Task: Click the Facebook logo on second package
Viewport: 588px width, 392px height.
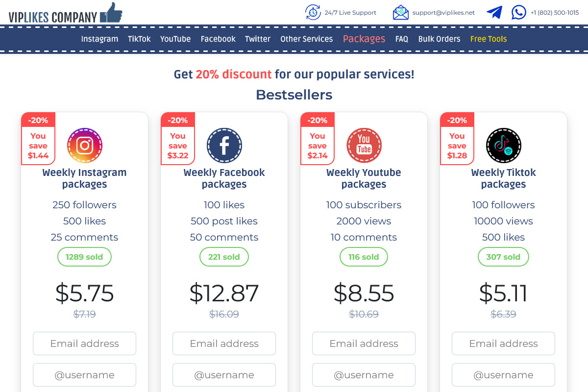Action: point(224,146)
